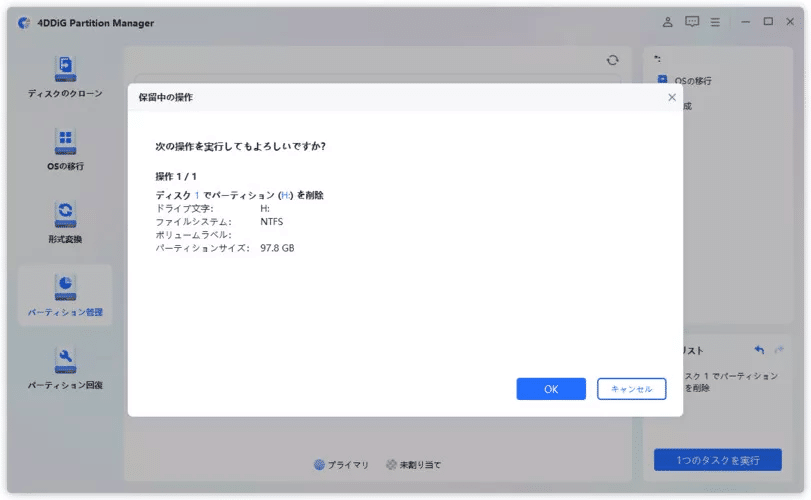Click the キャンセル button

click(632, 389)
